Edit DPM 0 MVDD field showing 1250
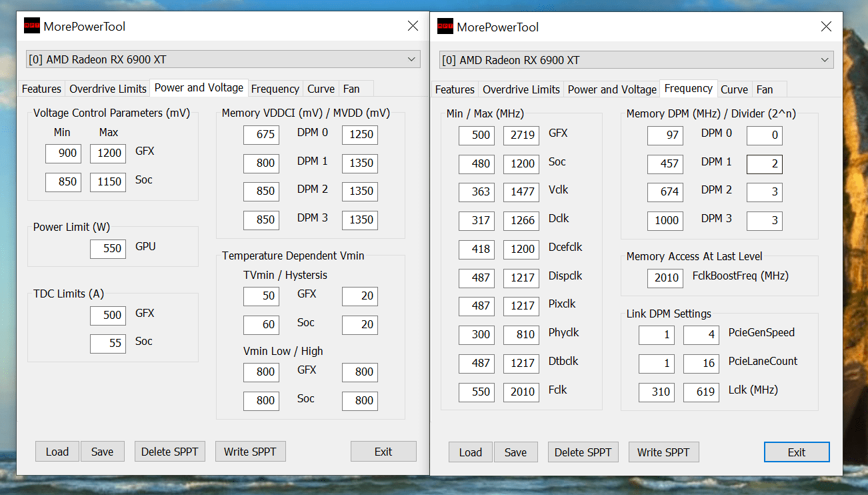Viewport: 868px width, 495px height. point(360,135)
